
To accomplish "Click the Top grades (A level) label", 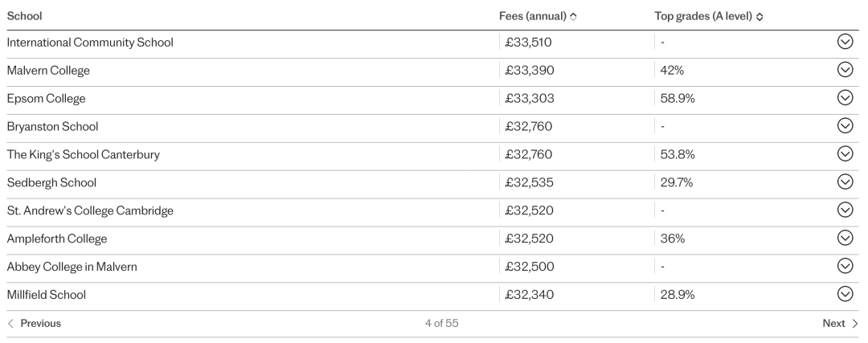I will coord(703,16).
